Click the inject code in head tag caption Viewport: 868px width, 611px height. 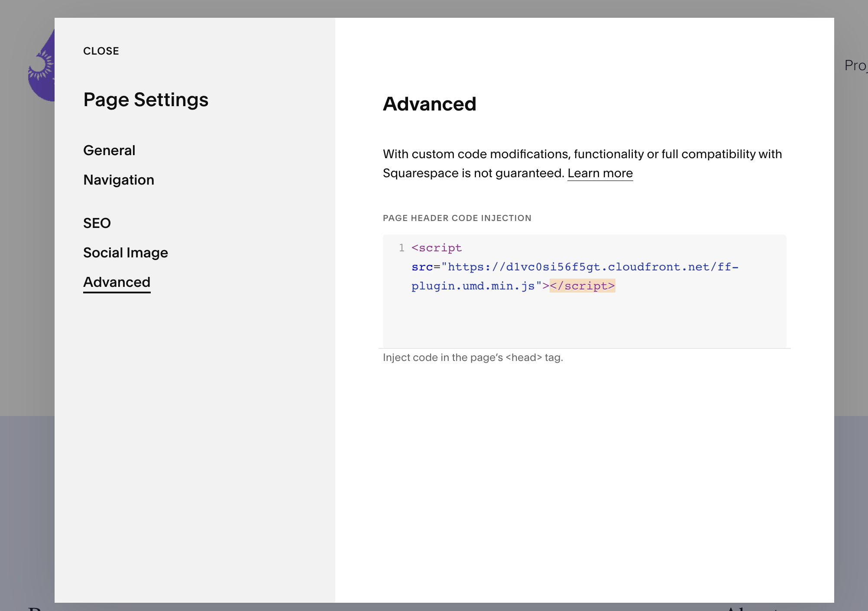tap(473, 357)
